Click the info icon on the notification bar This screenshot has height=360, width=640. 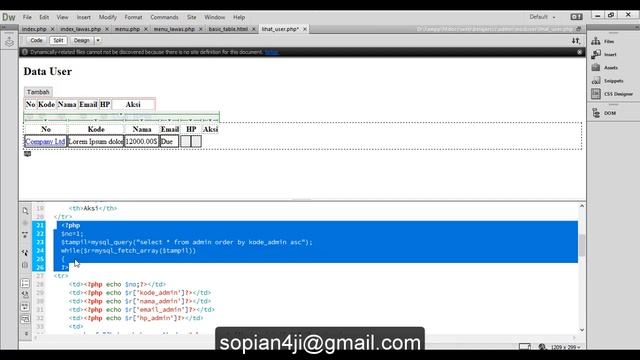[24, 52]
